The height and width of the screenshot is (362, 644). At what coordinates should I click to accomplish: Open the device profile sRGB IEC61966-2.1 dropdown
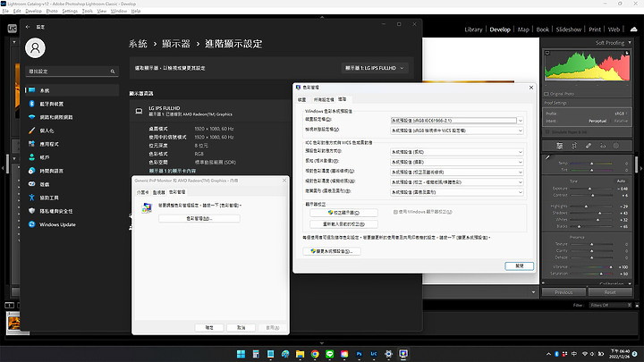click(x=457, y=121)
